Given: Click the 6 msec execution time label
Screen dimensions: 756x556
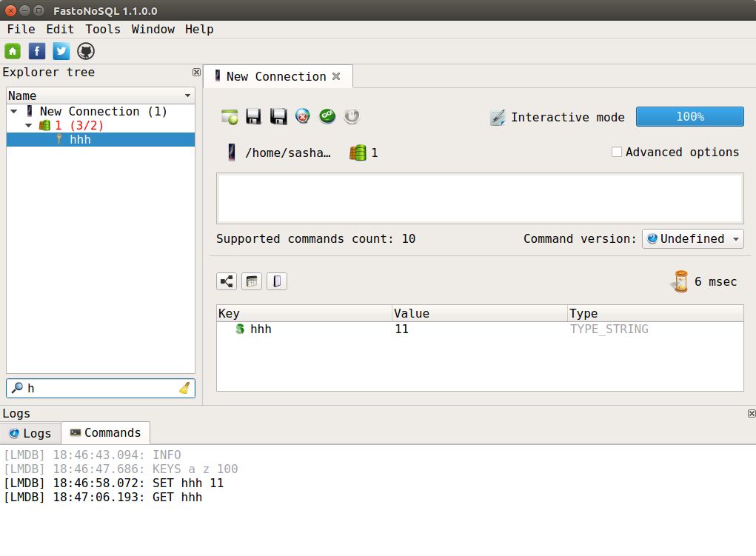Looking at the screenshot, I should tap(715, 281).
